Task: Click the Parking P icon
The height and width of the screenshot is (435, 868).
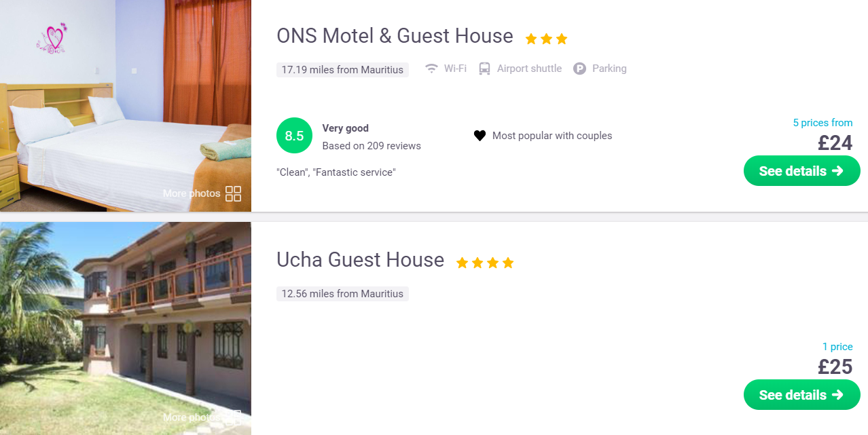Action: pyautogui.click(x=579, y=69)
